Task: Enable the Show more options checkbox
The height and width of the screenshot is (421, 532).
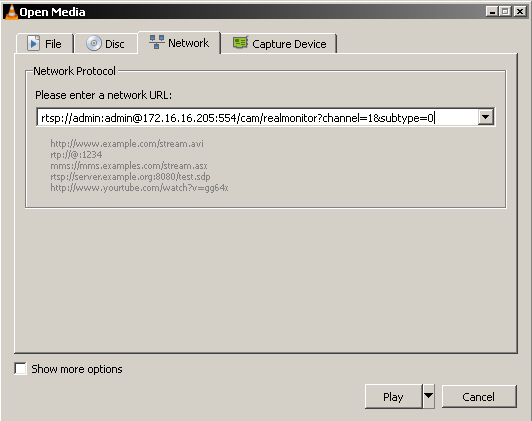Action: (x=20, y=368)
